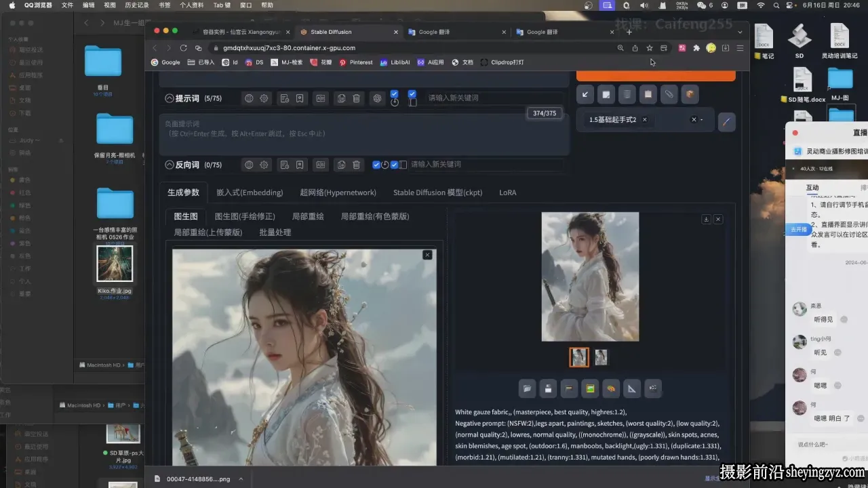Send image to img2img picture icon
The width and height of the screenshot is (868, 488).
590,388
